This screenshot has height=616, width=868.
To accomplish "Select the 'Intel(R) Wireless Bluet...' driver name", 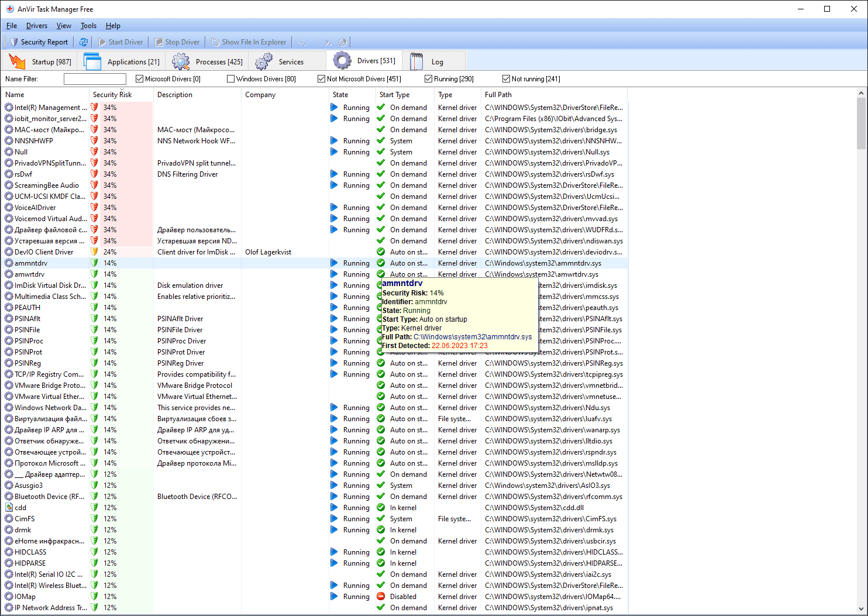I will pos(50,586).
